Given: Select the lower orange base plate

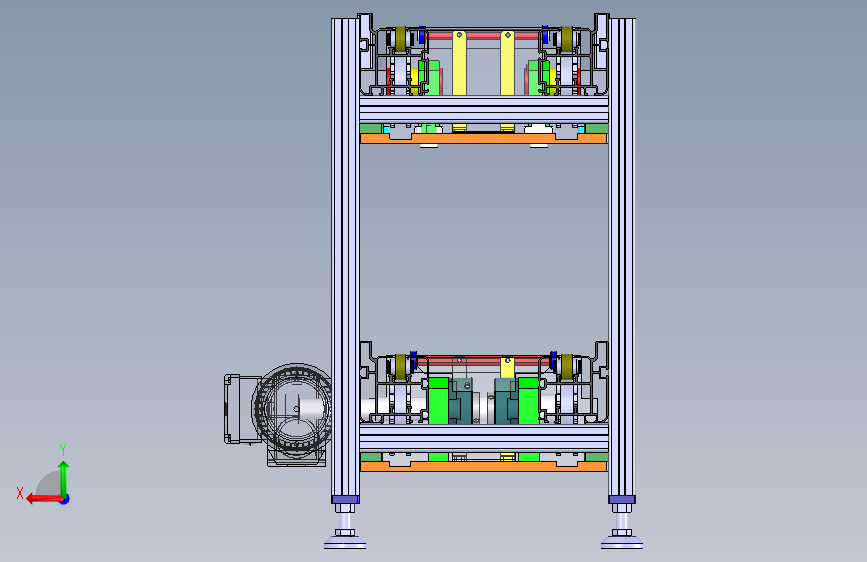Looking at the screenshot, I should (x=484, y=467).
